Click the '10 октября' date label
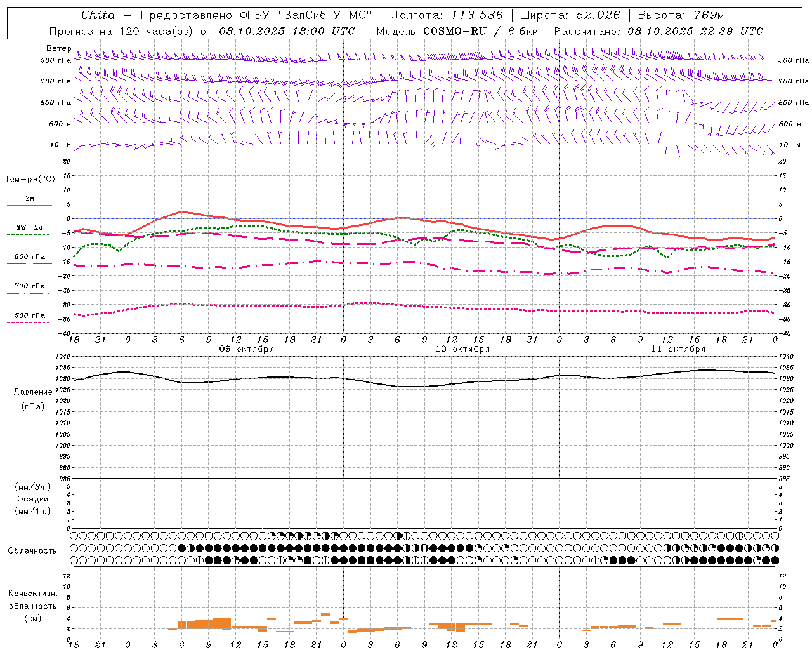 pos(462,349)
